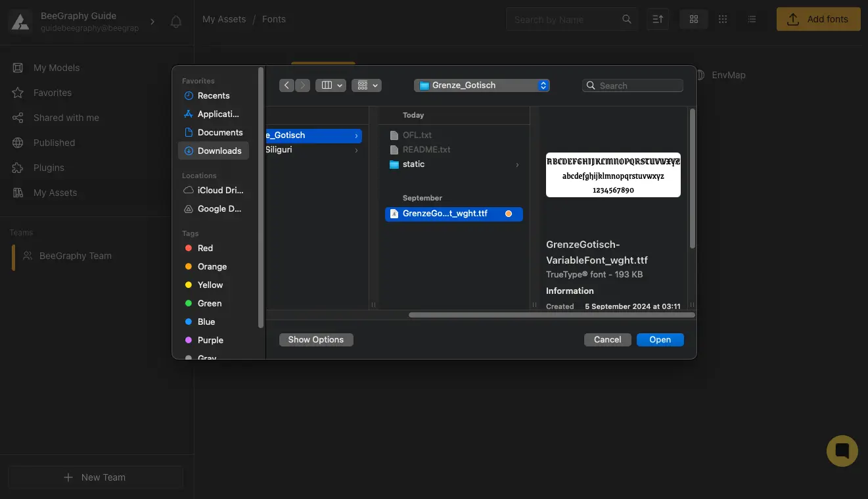Switch to large grid view icon
Screen dimensions: 868x499
point(693,20)
